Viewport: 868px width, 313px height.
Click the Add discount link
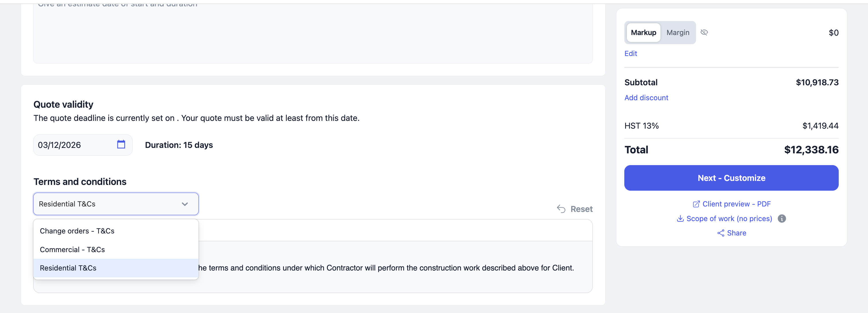(646, 98)
